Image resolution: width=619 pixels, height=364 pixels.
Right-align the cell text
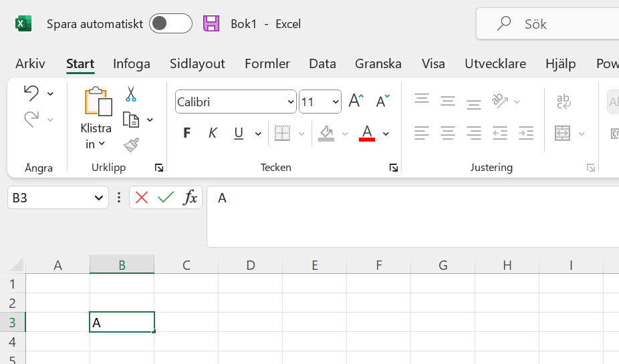pyautogui.click(x=474, y=133)
